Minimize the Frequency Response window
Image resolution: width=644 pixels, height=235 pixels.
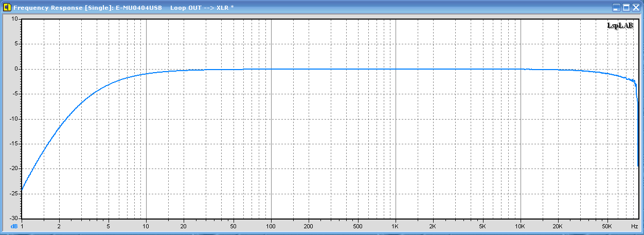pos(616,8)
